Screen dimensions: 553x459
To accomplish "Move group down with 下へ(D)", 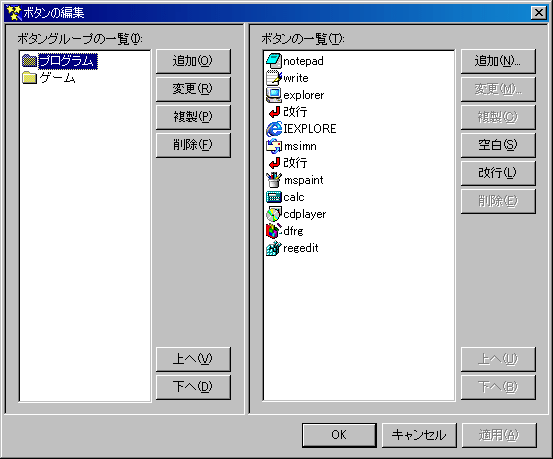I will click(193, 387).
